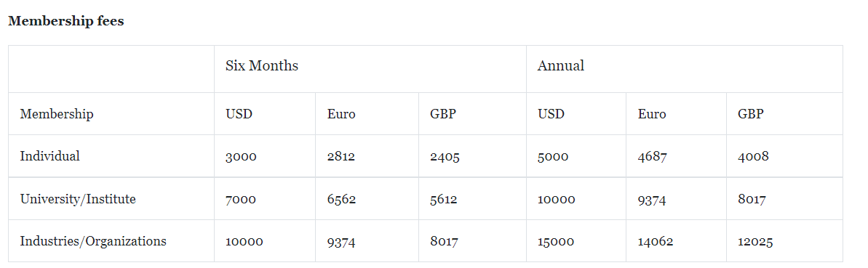The width and height of the screenshot is (868, 268).
Task: Select Individual annual USD value 5000
Action: coord(552,157)
